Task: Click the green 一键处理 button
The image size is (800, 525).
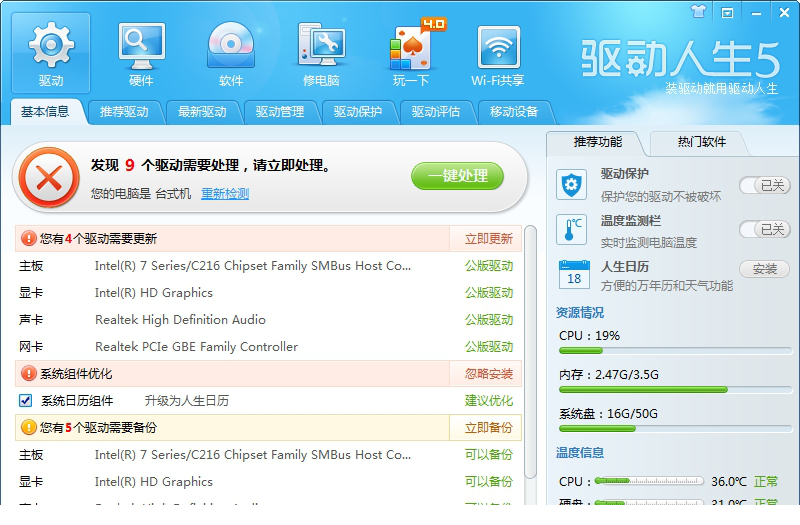Action: pos(458,176)
